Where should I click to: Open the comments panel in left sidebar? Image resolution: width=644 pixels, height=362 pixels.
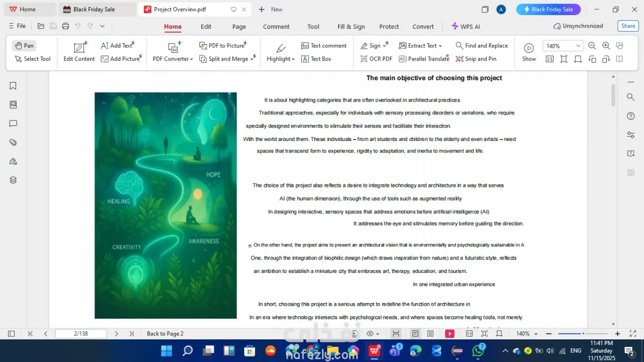(13, 124)
